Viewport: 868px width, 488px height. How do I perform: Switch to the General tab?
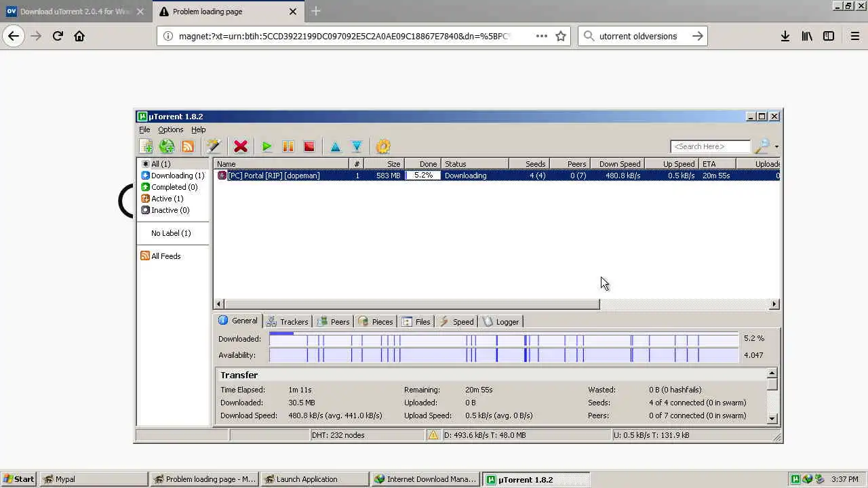pyautogui.click(x=238, y=321)
